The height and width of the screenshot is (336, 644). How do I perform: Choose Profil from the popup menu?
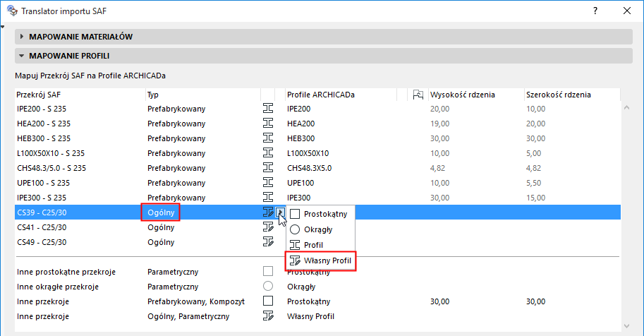click(320, 245)
